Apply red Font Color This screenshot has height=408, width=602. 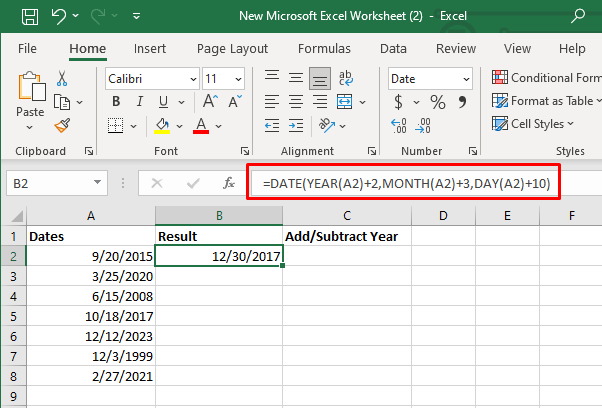201,126
